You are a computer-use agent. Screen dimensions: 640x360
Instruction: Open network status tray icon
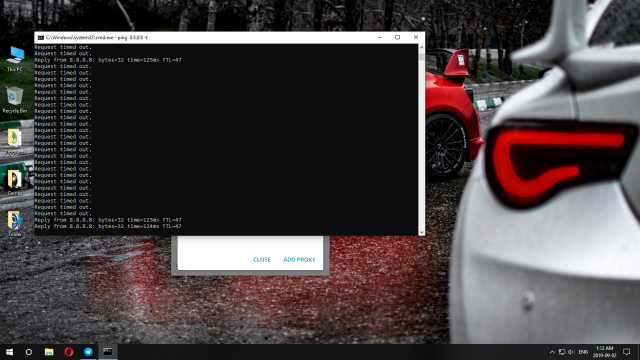(562, 352)
